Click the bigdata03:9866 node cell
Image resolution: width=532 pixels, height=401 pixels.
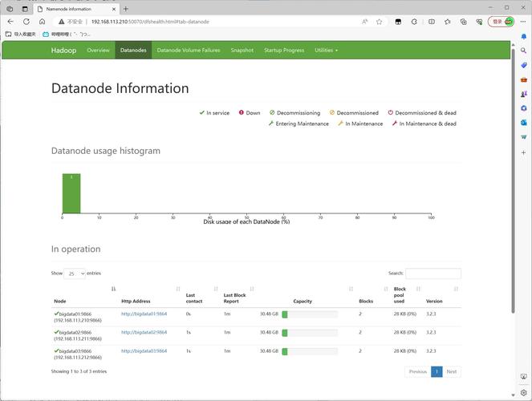coord(78,354)
